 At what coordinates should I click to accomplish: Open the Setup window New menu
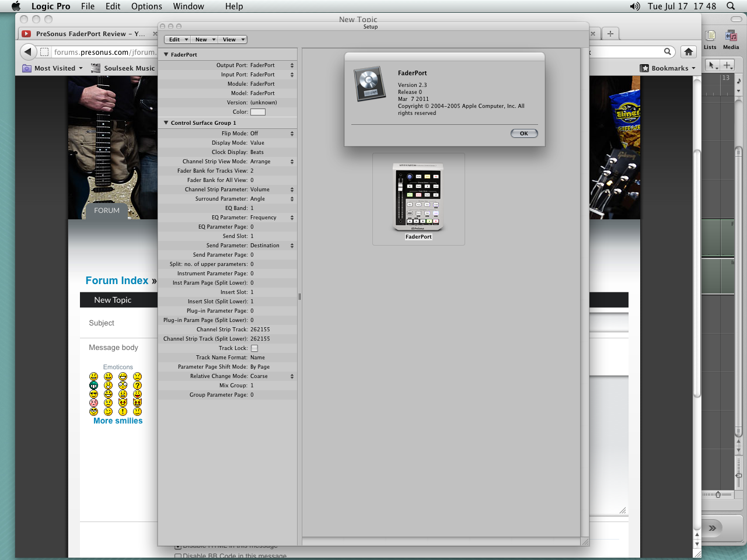coord(205,40)
